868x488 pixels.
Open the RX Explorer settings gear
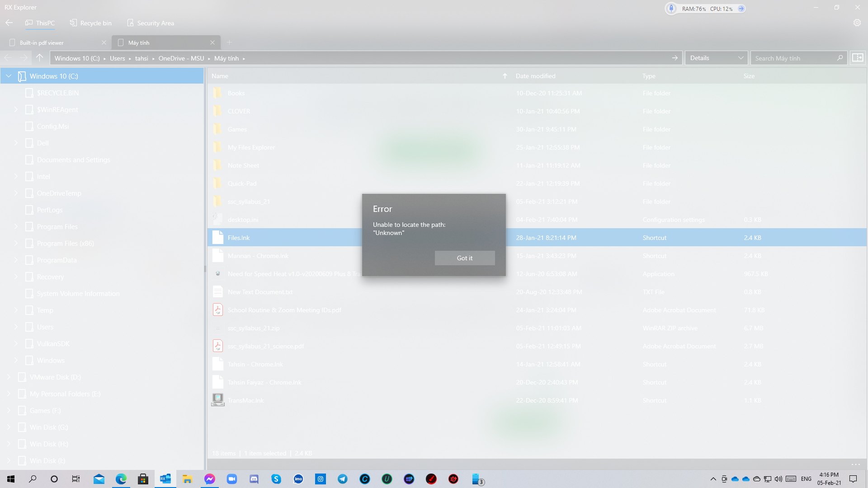[857, 23]
